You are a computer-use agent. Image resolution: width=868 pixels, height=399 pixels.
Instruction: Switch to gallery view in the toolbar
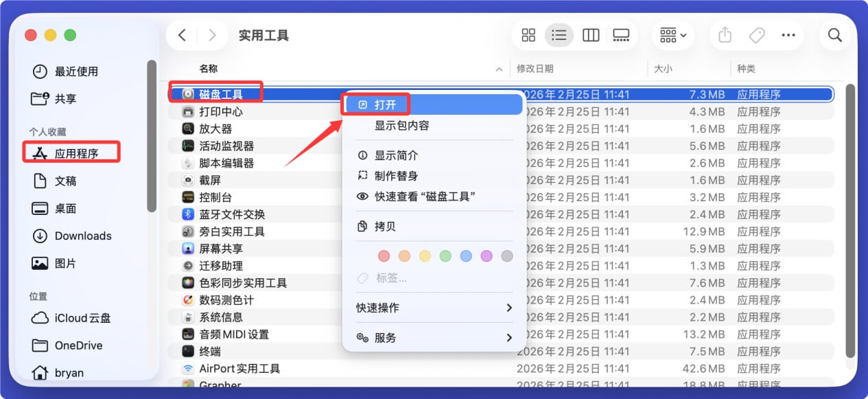click(x=622, y=34)
